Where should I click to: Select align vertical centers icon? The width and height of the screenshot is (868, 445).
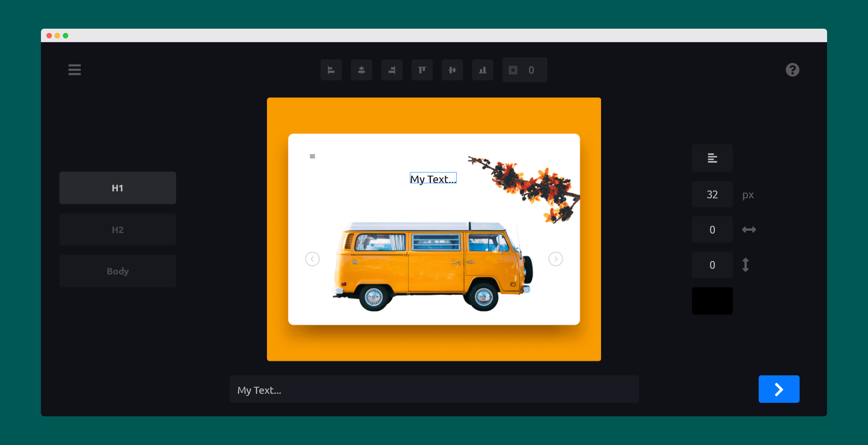tap(452, 70)
